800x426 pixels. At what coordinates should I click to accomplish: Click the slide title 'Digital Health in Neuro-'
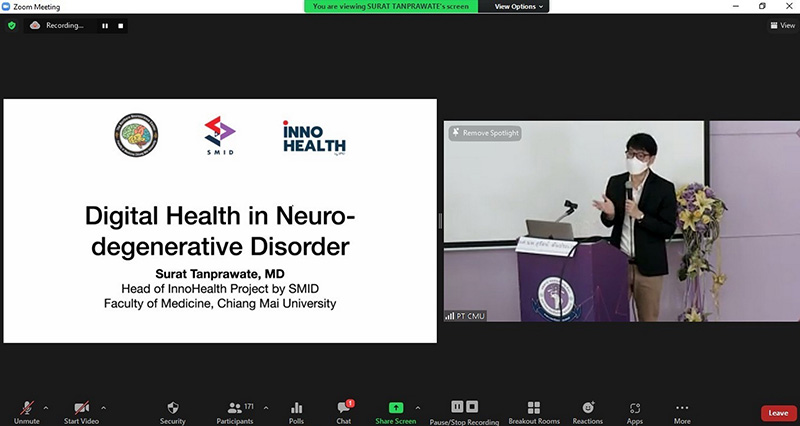220,216
